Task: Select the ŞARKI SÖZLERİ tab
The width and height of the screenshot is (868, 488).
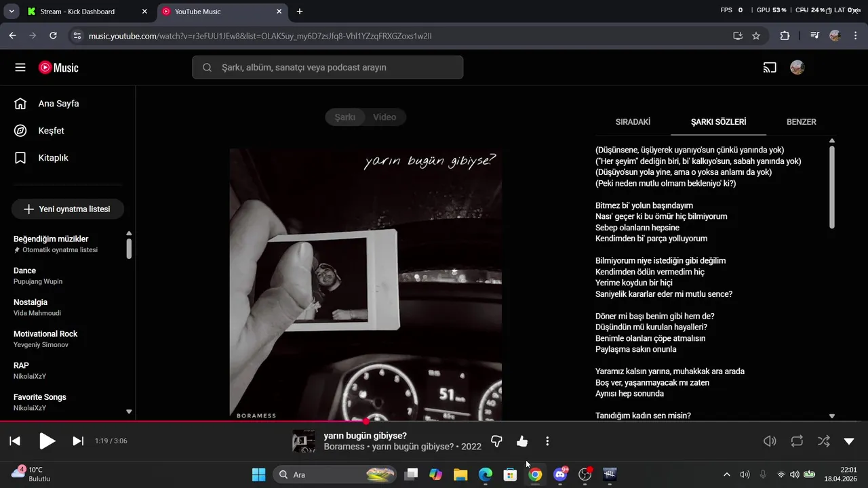Action: (x=718, y=122)
